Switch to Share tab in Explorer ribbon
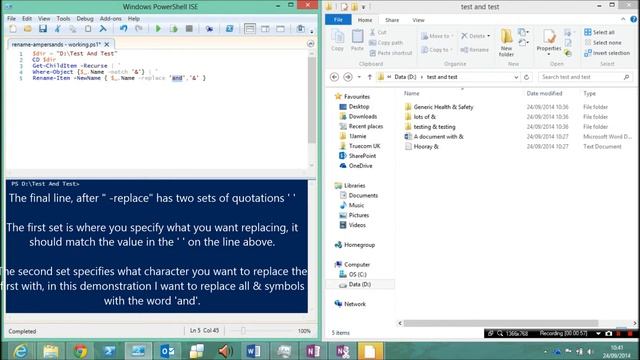This screenshot has width=640, height=360. coord(392,20)
